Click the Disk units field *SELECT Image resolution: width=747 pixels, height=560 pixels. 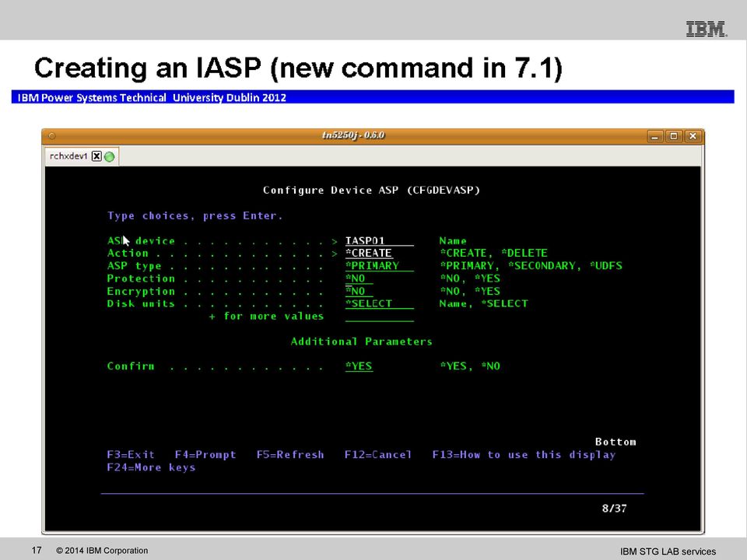(x=379, y=303)
